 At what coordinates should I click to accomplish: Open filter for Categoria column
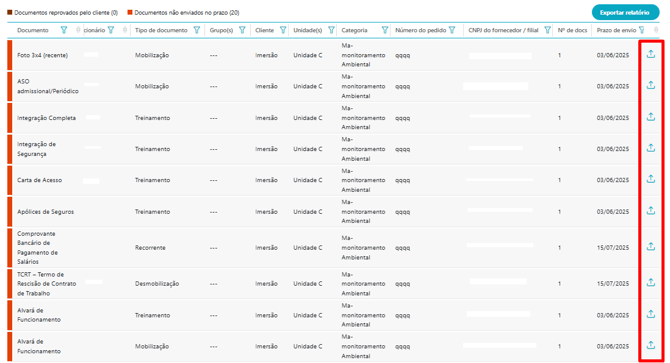pos(385,30)
